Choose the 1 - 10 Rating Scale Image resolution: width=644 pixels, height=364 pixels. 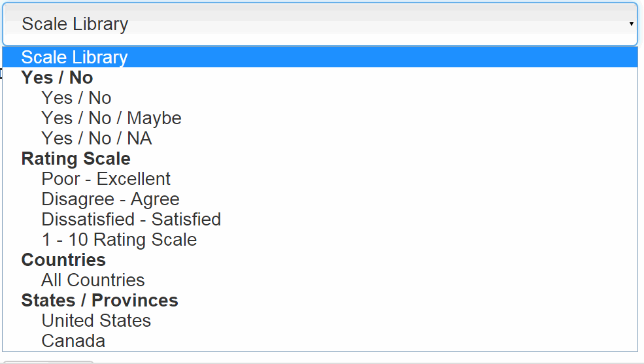(119, 240)
